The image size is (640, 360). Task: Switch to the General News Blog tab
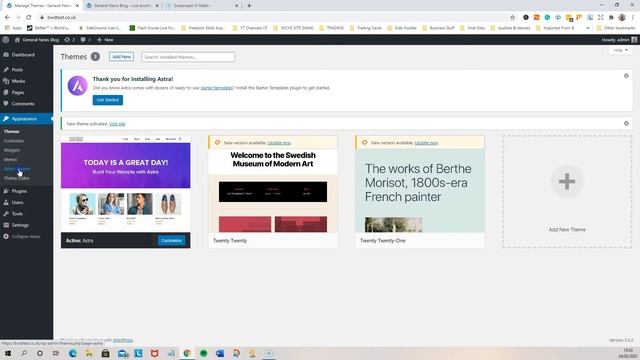[122, 6]
